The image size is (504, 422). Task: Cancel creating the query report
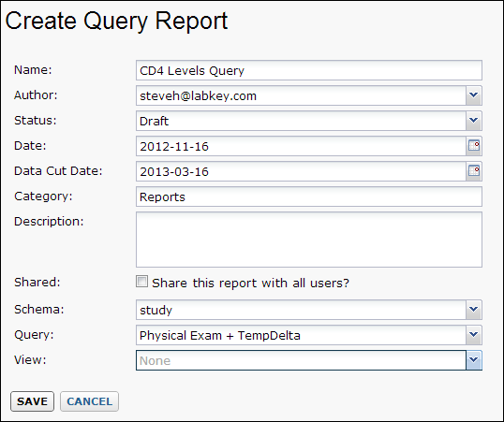(89, 401)
